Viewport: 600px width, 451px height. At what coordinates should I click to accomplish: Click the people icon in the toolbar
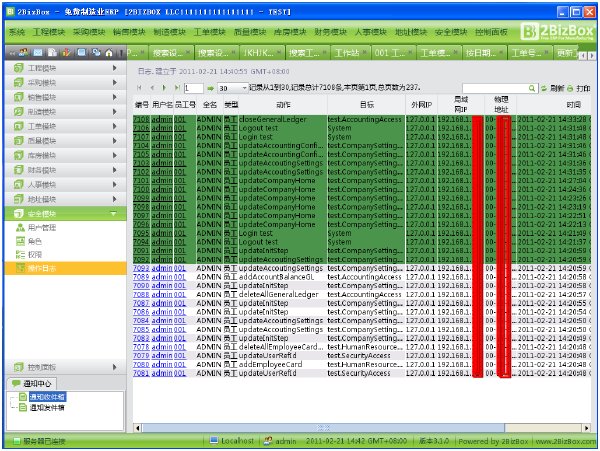coord(24,52)
